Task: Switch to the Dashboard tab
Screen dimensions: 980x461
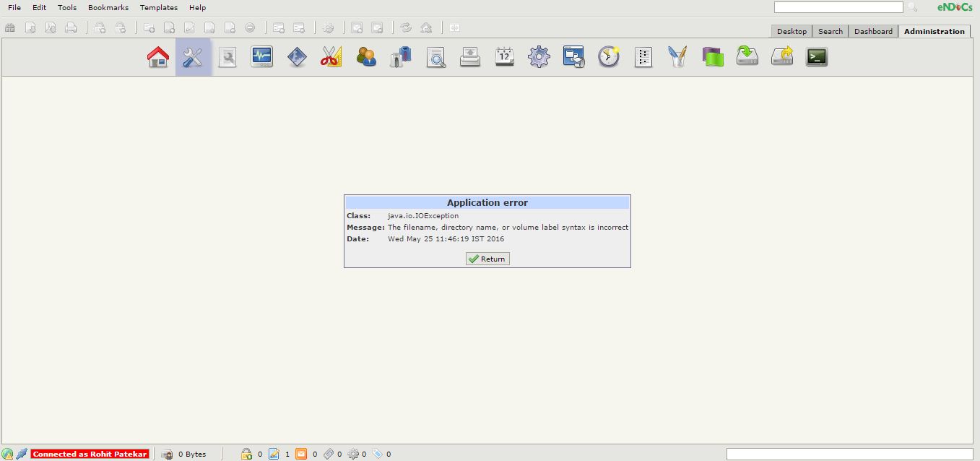Action: (873, 31)
